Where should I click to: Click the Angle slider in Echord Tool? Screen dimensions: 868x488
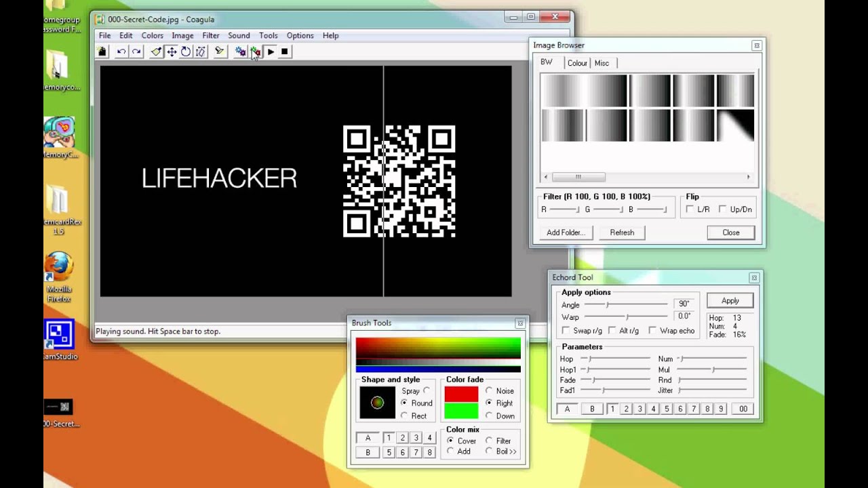pos(626,304)
